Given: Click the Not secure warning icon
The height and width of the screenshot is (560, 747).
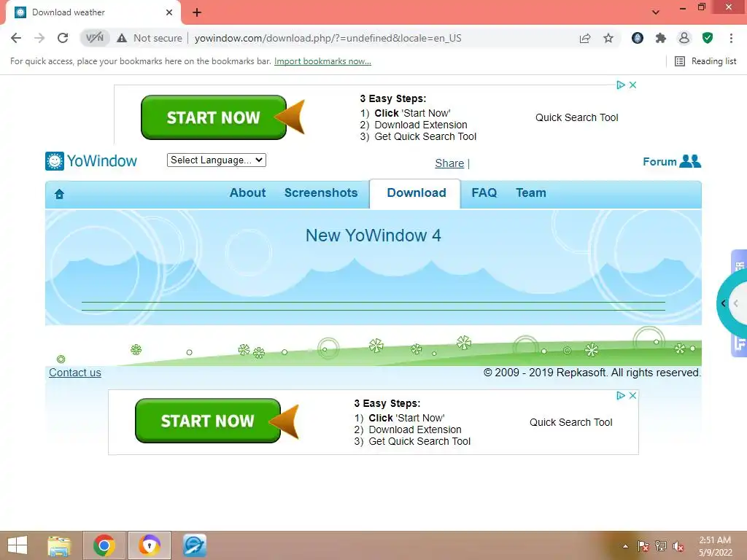Looking at the screenshot, I should tap(122, 38).
